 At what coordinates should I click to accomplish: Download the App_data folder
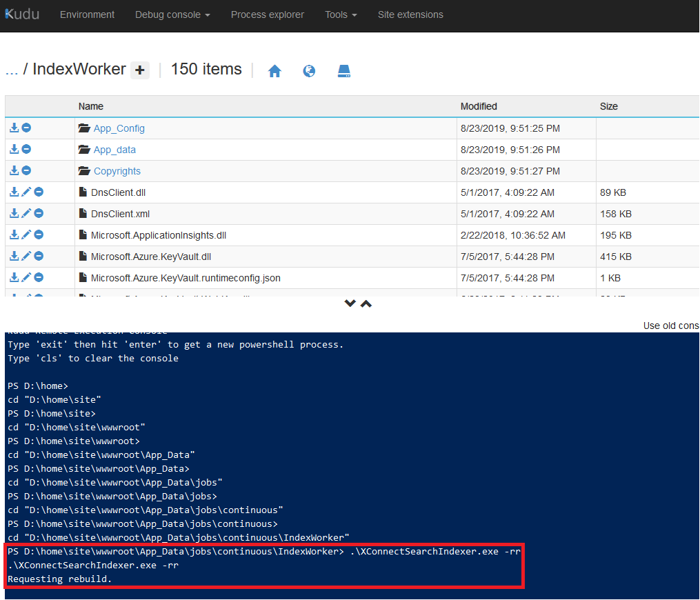[14, 149]
